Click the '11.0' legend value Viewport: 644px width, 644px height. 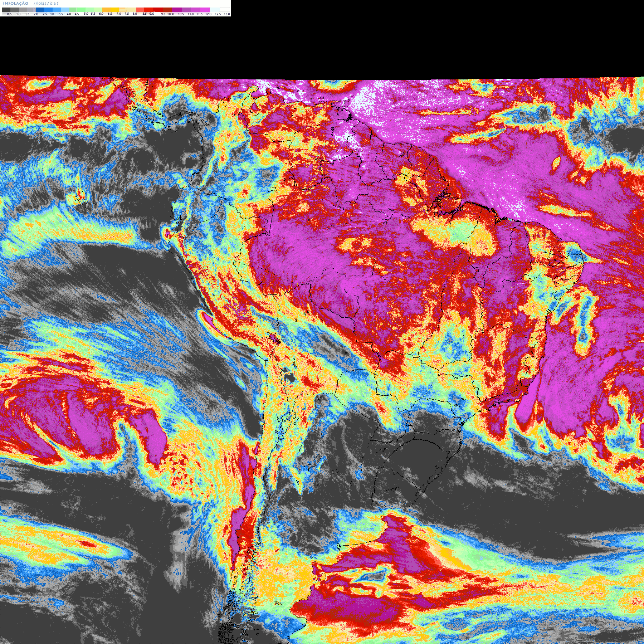(191, 14)
